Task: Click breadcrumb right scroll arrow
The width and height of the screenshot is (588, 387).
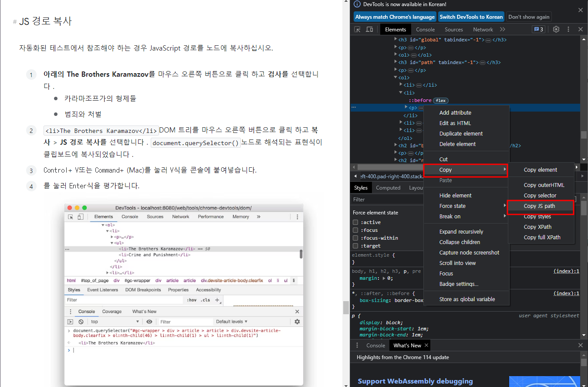Action: (x=583, y=176)
